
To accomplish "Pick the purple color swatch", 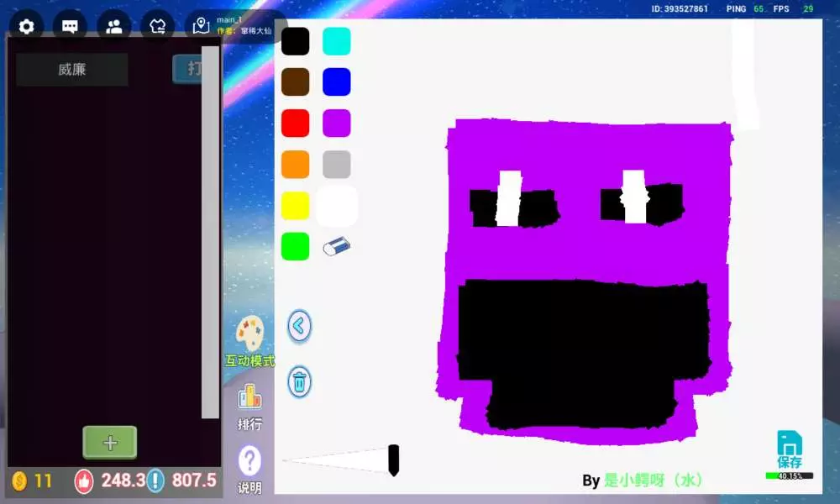I will tap(337, 123).
